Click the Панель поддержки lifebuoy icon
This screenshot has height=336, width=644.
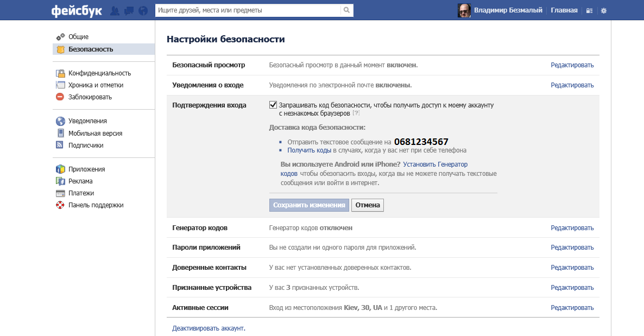(60, 205)
